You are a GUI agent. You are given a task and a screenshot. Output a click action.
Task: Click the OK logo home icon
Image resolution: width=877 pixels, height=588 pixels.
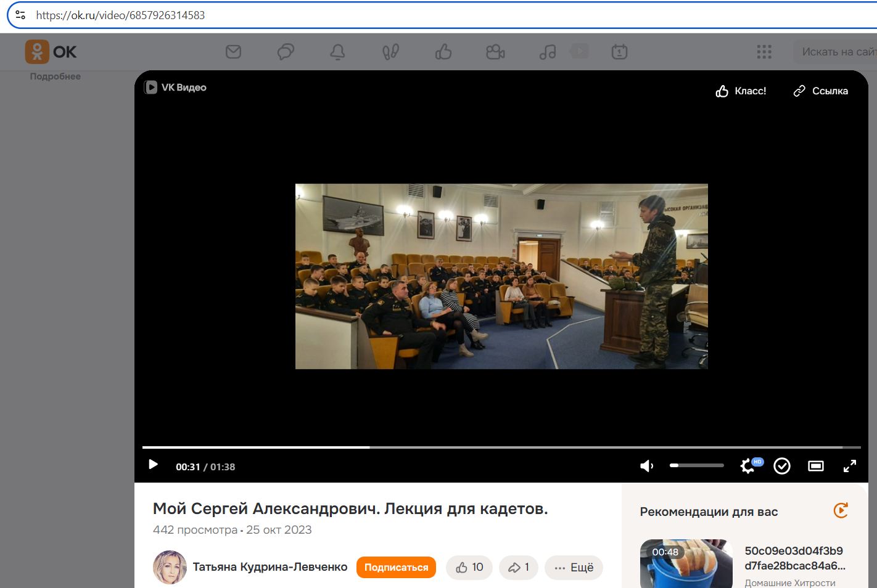pos(51,52)
